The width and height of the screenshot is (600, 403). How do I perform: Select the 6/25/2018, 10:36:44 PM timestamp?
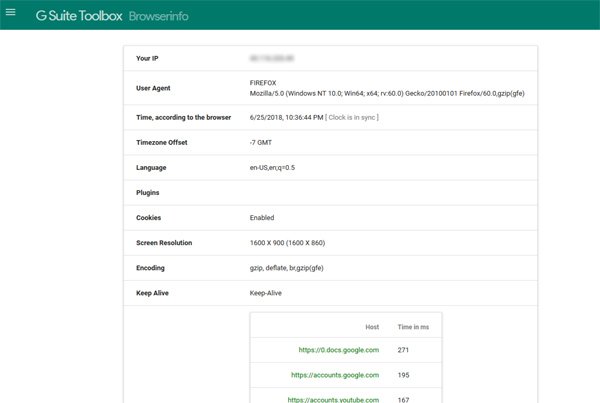(x=287, y=117)
